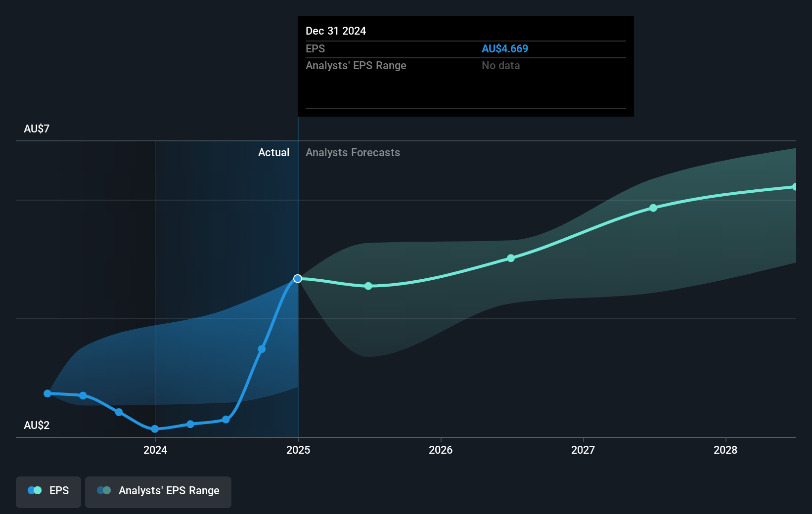The width and height of the screenshot is (812, 514).
Task: Click the No data value in tooltip
Action: coord(501,65)
